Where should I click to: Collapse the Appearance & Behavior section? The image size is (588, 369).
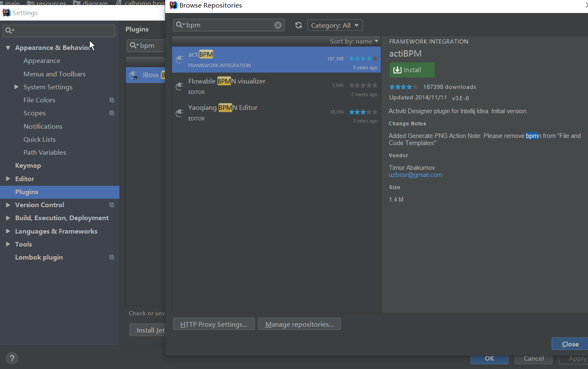8,48
